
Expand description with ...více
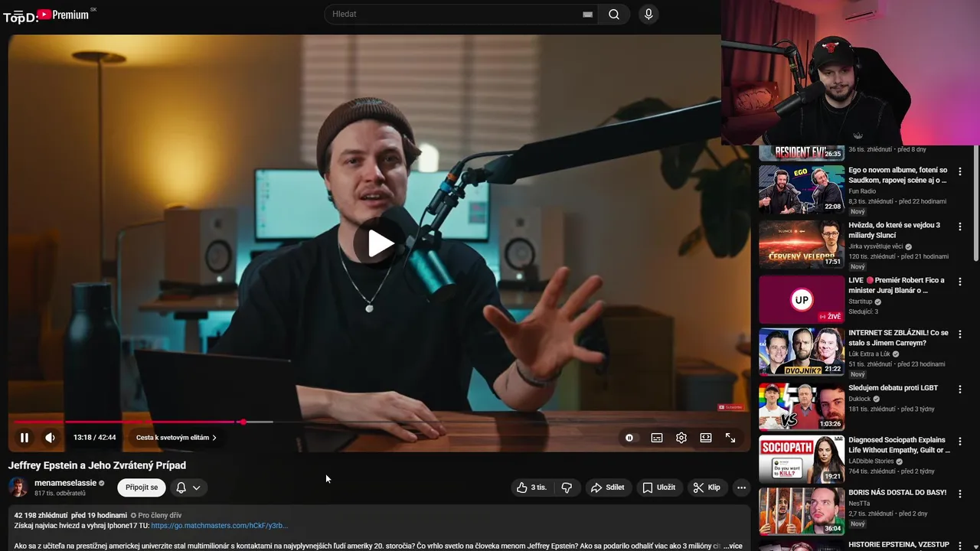pyautogui.click(x=733, y=546)
